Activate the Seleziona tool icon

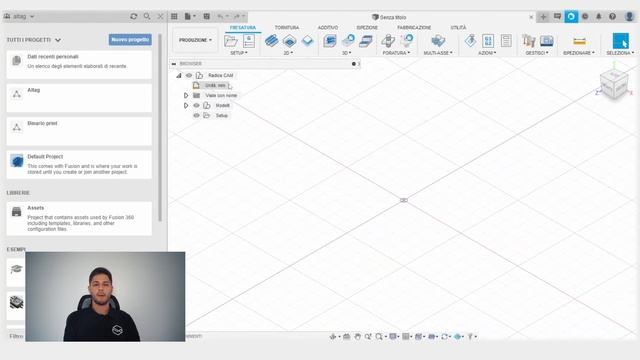click(620, 41)
